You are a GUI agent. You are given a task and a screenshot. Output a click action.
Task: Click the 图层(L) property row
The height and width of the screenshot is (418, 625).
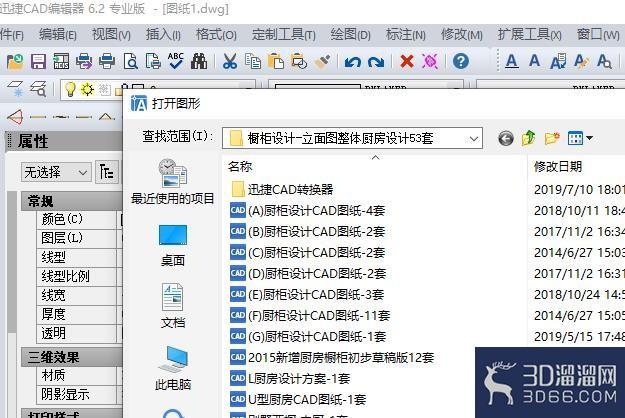79,238
